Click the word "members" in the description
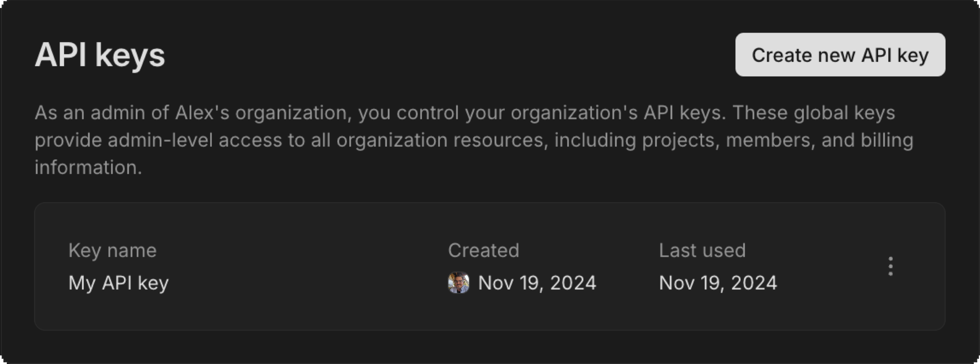Image resolution: width=980 pixels, height=364 pixels. (770, 140)
